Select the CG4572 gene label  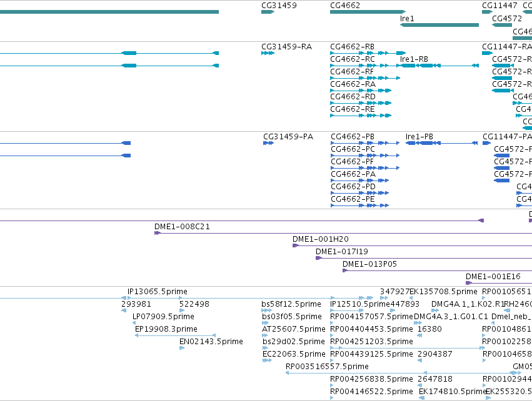pyautogui.click(x=507, y=19)
